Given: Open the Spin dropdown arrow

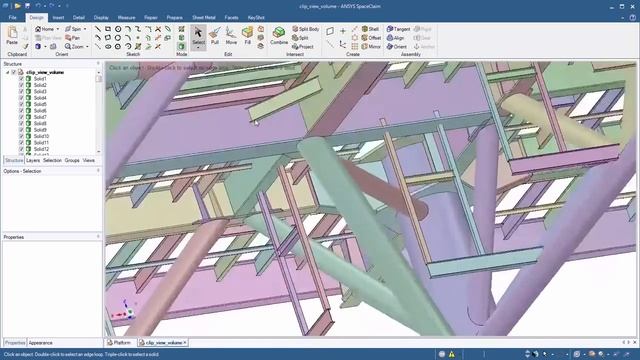Looking at the screenshot, I should pos(85,29).
